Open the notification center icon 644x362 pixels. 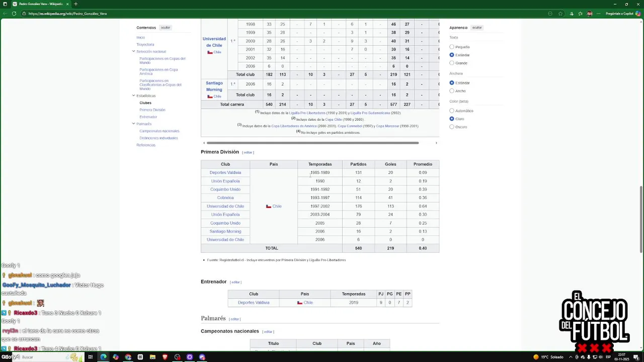click(x=636, y=357)
